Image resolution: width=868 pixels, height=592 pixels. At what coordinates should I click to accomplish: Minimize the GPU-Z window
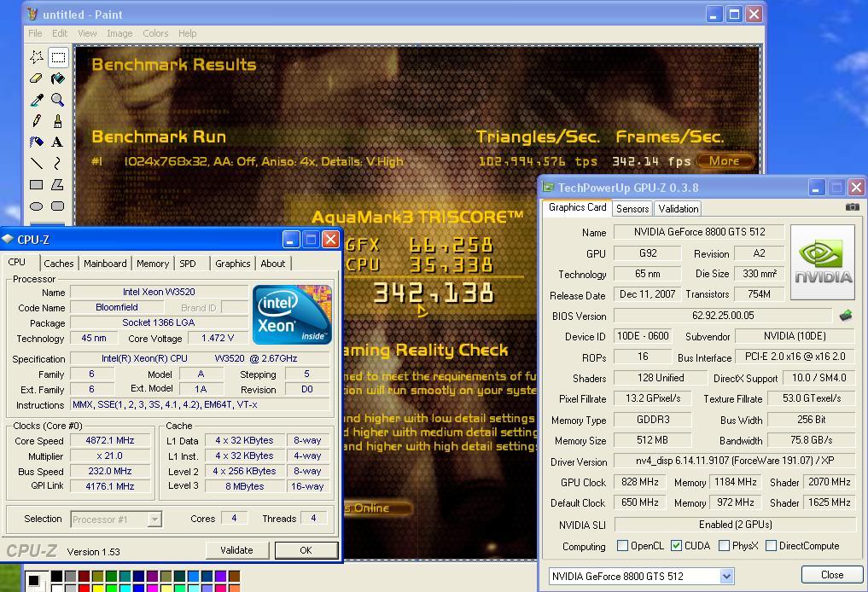[817, 188]
